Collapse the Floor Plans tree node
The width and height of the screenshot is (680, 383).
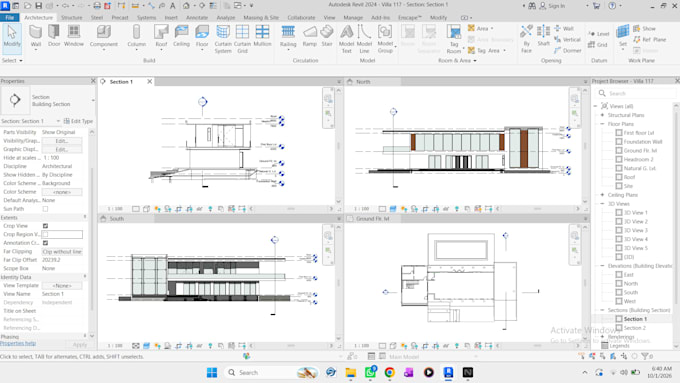click(602, 124)
